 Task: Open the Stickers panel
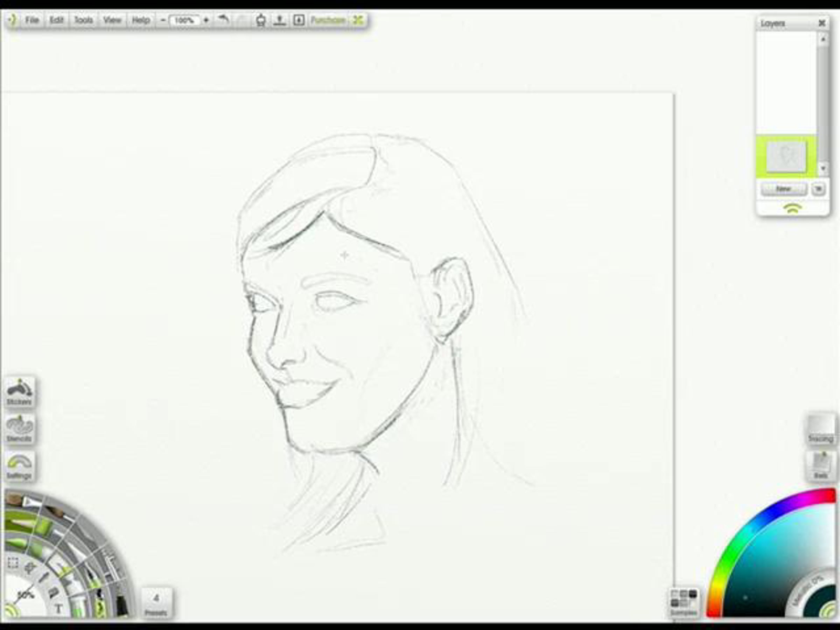pyautogui.click(x=20, y=392)
